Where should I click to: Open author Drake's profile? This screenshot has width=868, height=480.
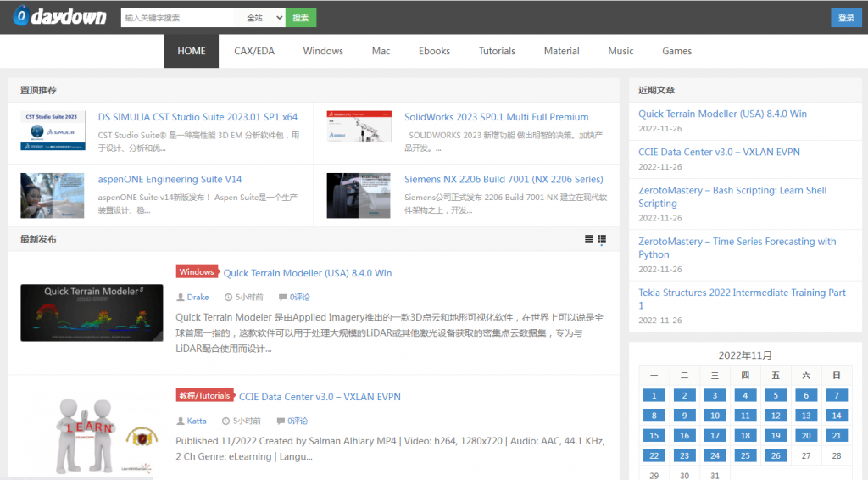pos(198,298)
